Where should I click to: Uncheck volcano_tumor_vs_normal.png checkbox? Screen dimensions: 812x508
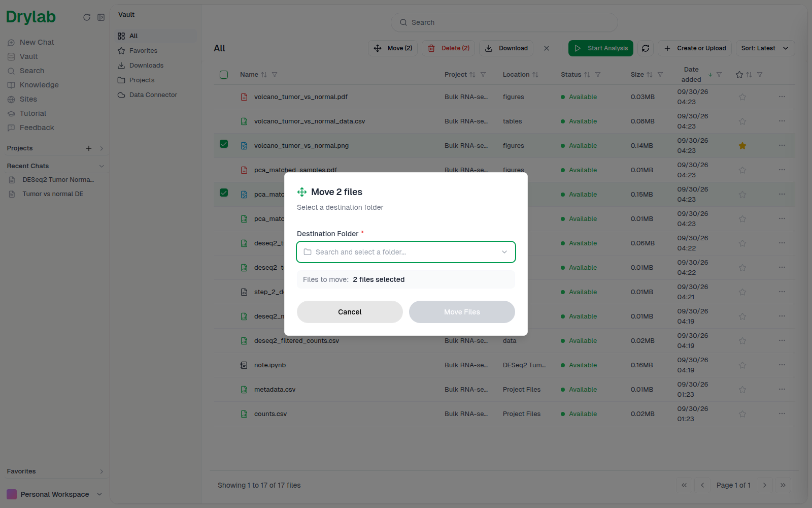coord(224,144)
